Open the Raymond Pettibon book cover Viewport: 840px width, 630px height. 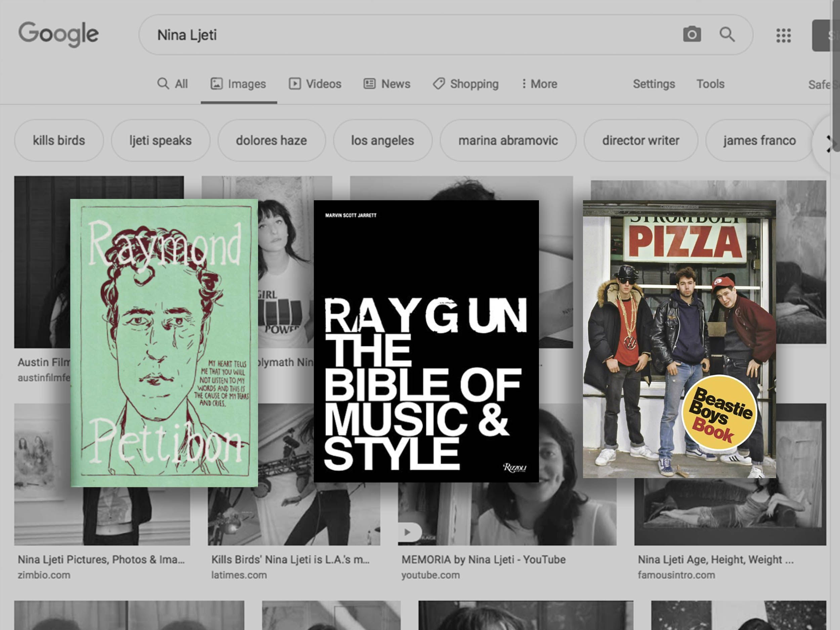[164, 342]
